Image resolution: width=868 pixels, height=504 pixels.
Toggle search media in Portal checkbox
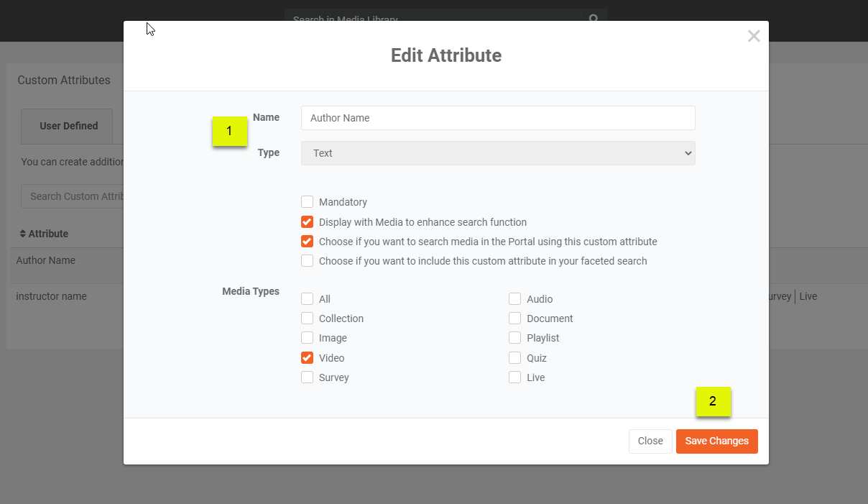(308, 242)
